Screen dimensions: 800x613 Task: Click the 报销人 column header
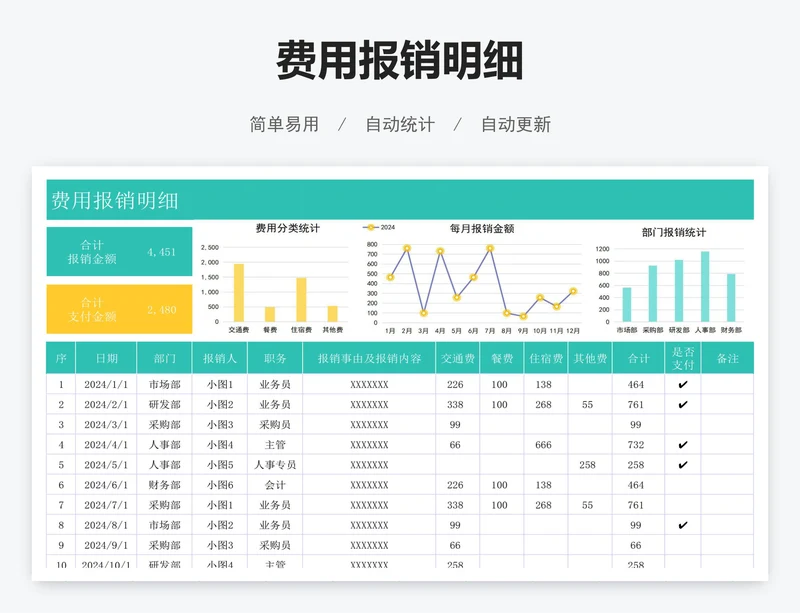(220, 358)
